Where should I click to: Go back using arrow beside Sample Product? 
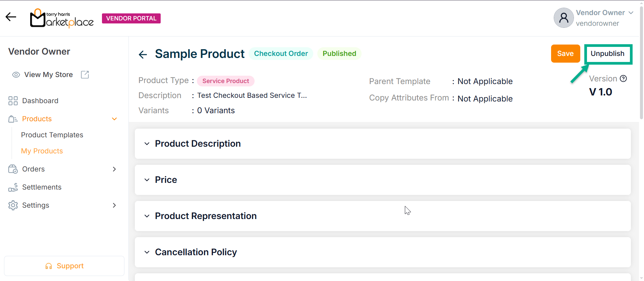pyautogui.click(x=143, y=54)
